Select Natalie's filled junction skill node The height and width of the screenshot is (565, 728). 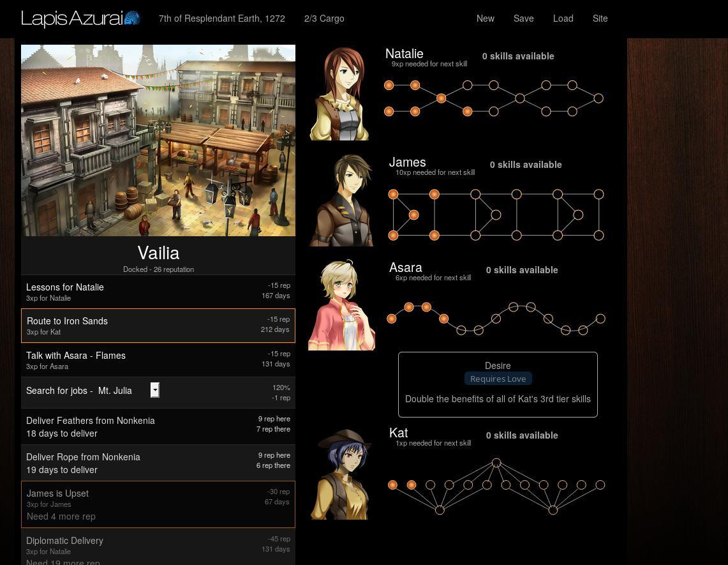pos(441,98)
